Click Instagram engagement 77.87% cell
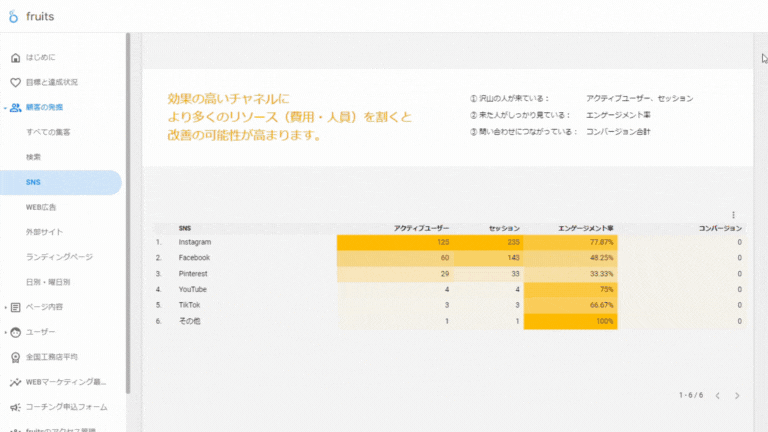 point(570,242)
